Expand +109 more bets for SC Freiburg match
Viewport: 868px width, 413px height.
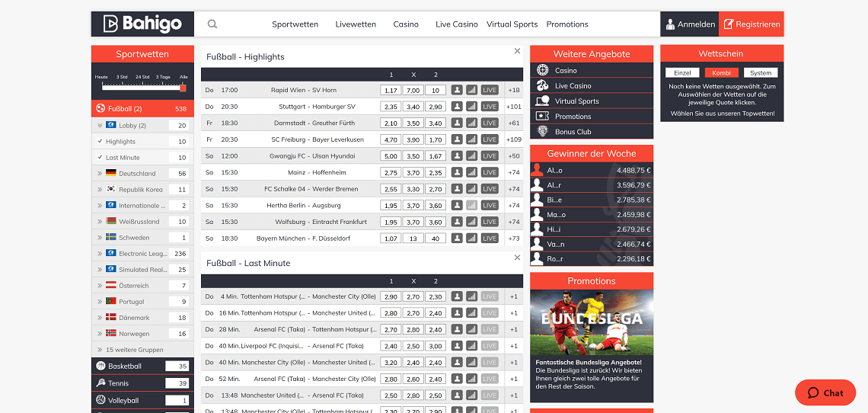pyautogui.click(x=513, y=139)
